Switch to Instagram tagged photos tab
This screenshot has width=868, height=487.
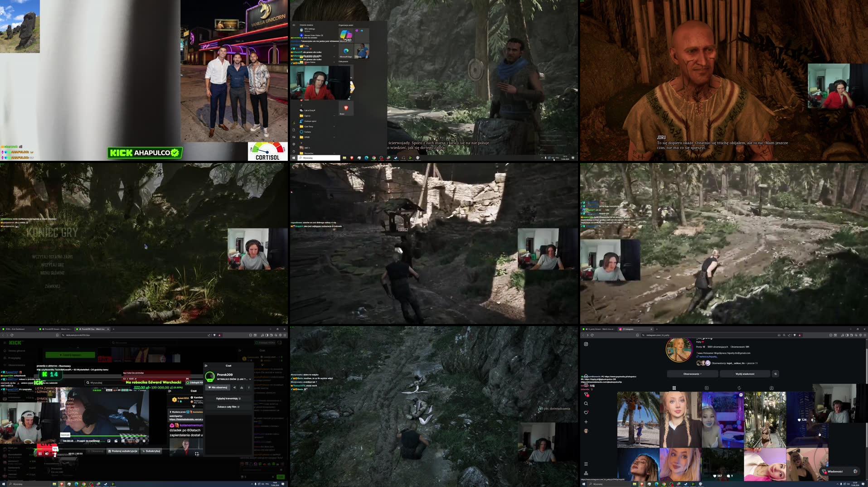click(x=771, y=388)
